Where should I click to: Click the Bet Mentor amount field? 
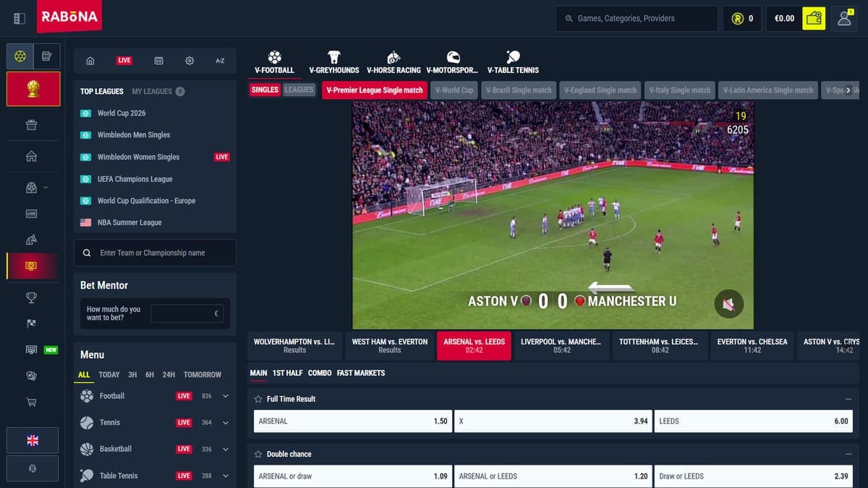[187, 314]
